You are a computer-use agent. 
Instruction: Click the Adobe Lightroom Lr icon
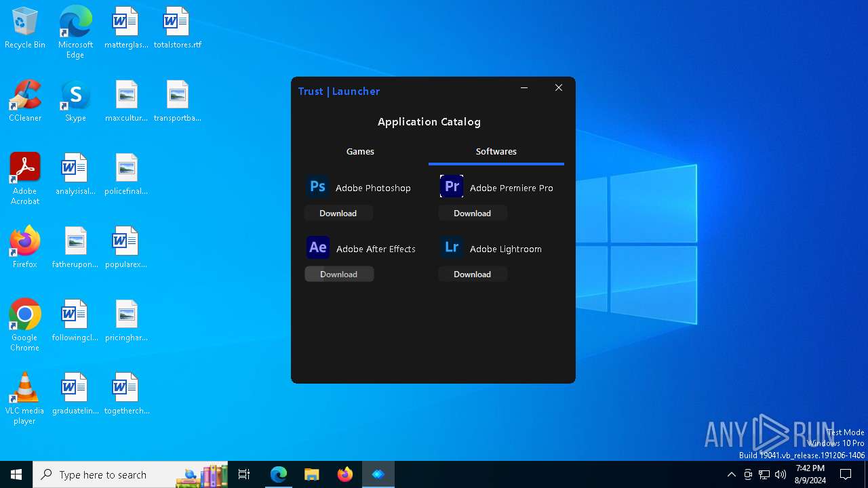click(x=452, y=247)
